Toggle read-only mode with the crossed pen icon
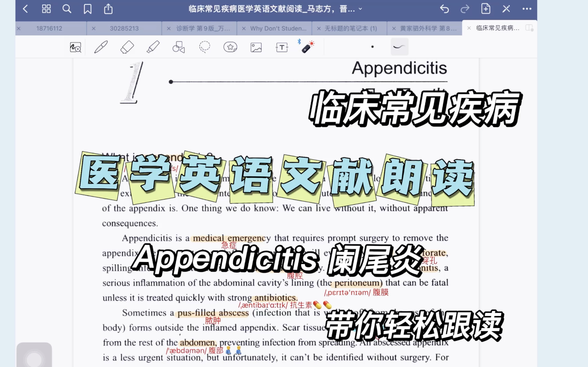This screenshot has width=588, height=367. click(506, 9)
